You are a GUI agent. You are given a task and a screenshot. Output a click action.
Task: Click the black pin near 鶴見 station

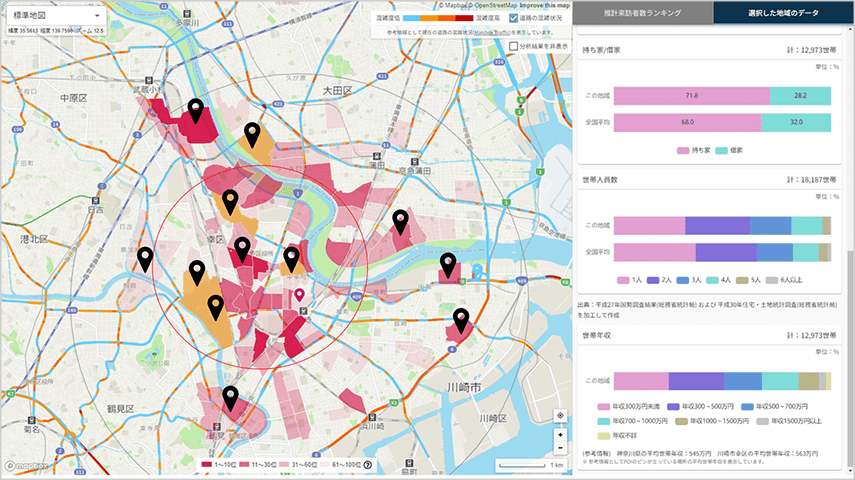pyautogui.click(x=230, y=398)
